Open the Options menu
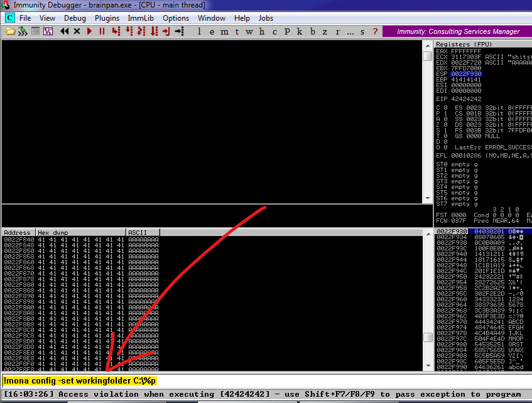 [x=176, y=18]
